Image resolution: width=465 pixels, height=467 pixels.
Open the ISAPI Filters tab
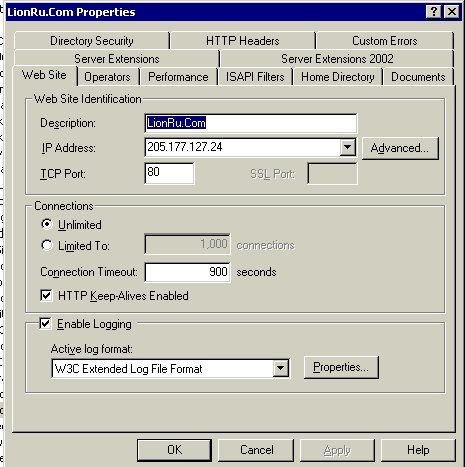[x=255, y=77]
